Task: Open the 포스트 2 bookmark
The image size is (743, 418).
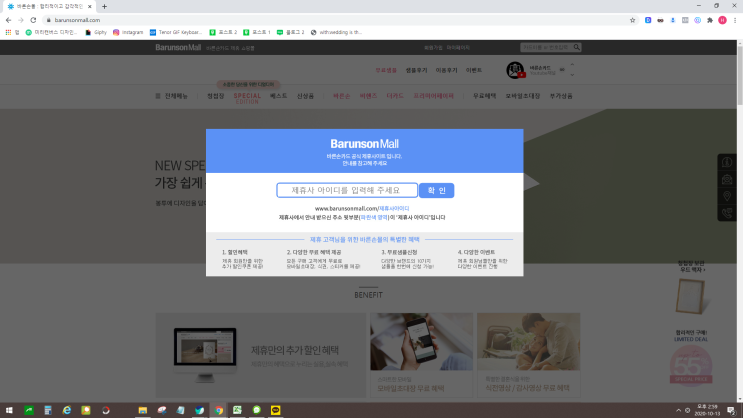Action: coord(223,32)
